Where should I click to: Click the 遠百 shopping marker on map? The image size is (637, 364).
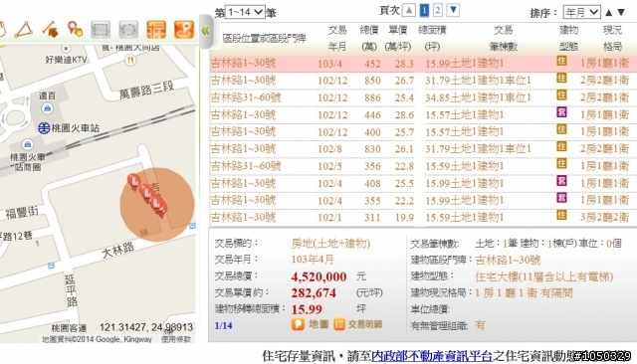click(47, 108)
